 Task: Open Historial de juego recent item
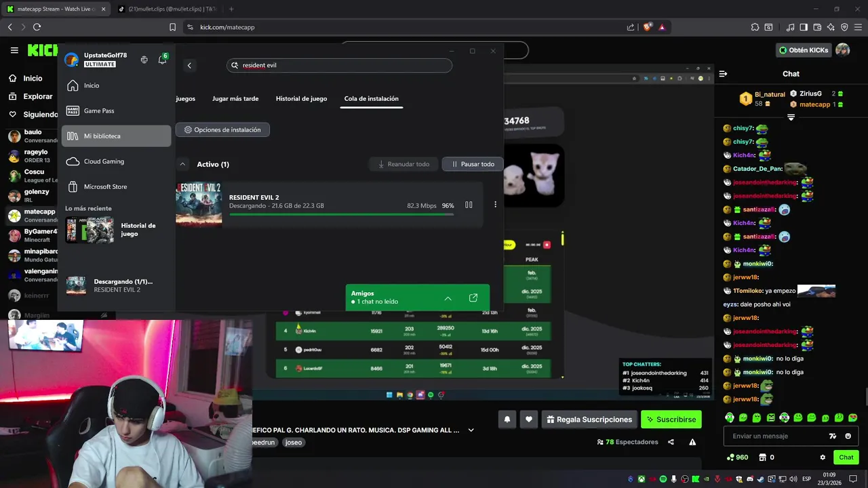[116, 230]
